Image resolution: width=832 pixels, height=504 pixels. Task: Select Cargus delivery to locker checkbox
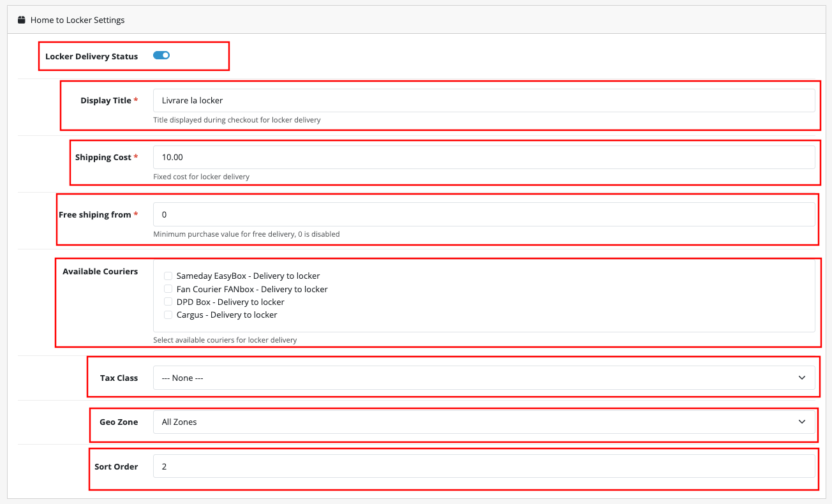point(168,315)
